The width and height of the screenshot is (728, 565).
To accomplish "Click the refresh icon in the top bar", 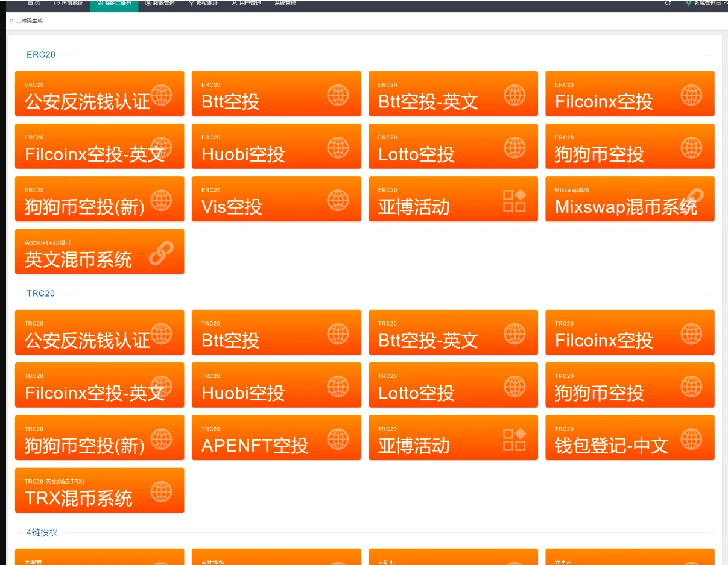I will pyautogui.click(x=668, y=3).
